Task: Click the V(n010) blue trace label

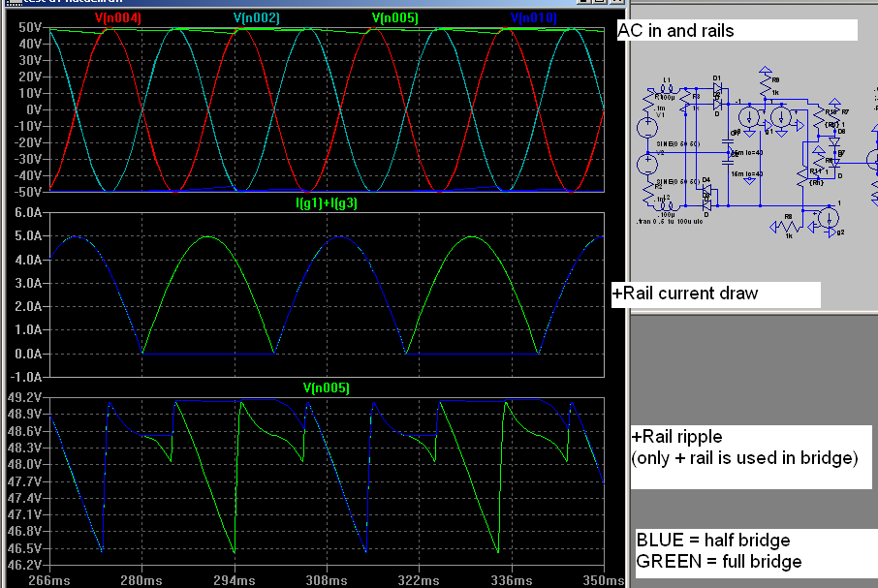Action: [x=534, y=17]
